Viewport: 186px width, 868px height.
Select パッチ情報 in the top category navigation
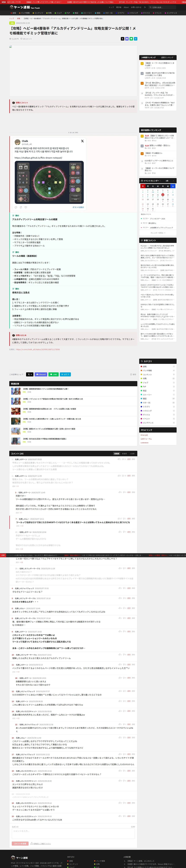pos(24,13)
